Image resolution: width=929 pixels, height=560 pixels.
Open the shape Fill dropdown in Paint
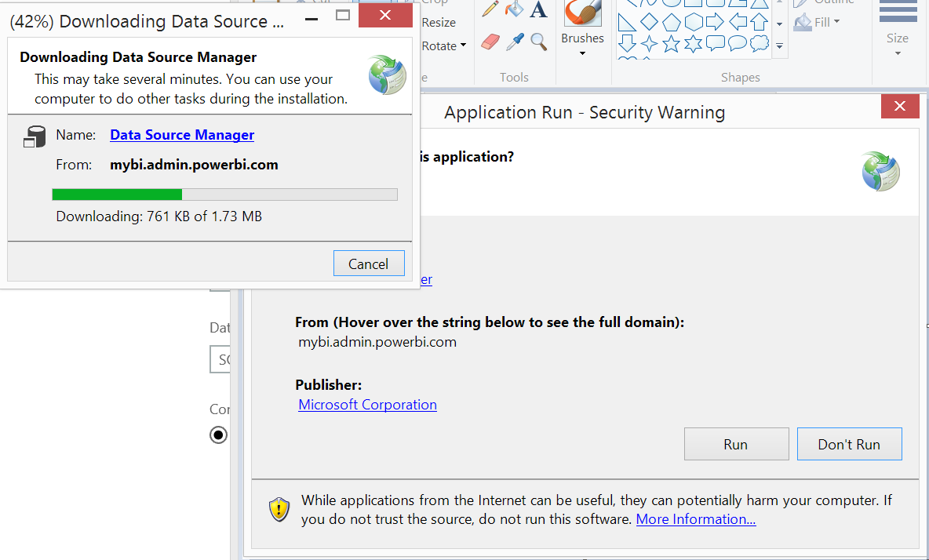tap(818, 23)
